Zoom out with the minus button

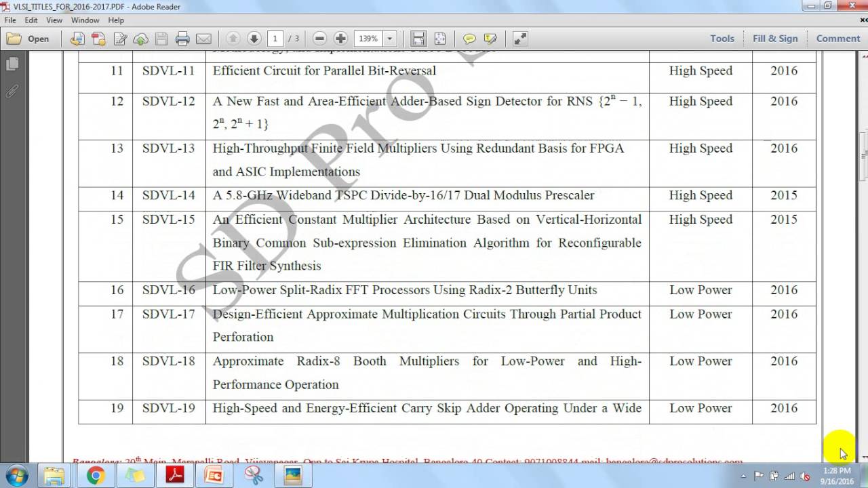[x=320, y=39]
